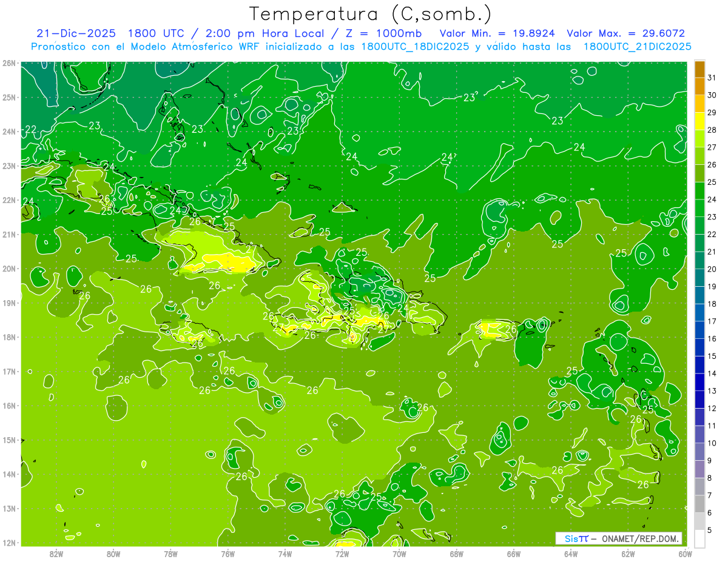Click the '24N' latitude axis label
The width and height of the screenshot is (728, 562).
[x=9, y=131]
